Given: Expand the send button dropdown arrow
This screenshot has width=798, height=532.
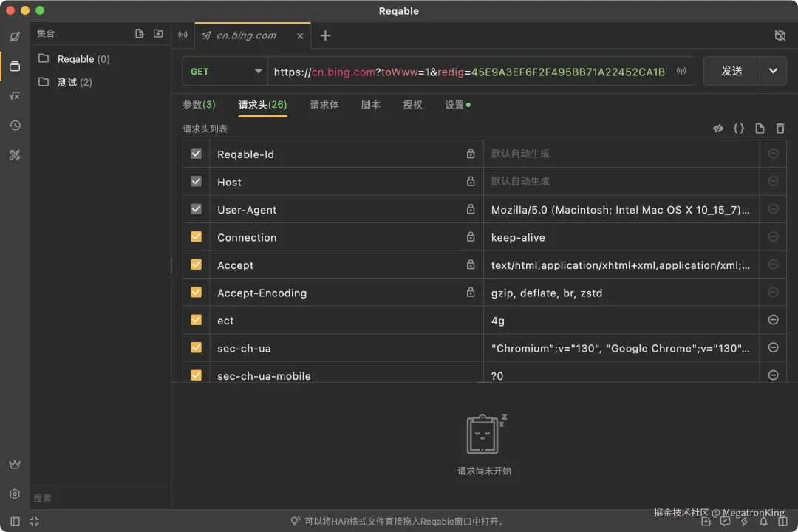Looking at the screenshot, I should pos(773,71).
